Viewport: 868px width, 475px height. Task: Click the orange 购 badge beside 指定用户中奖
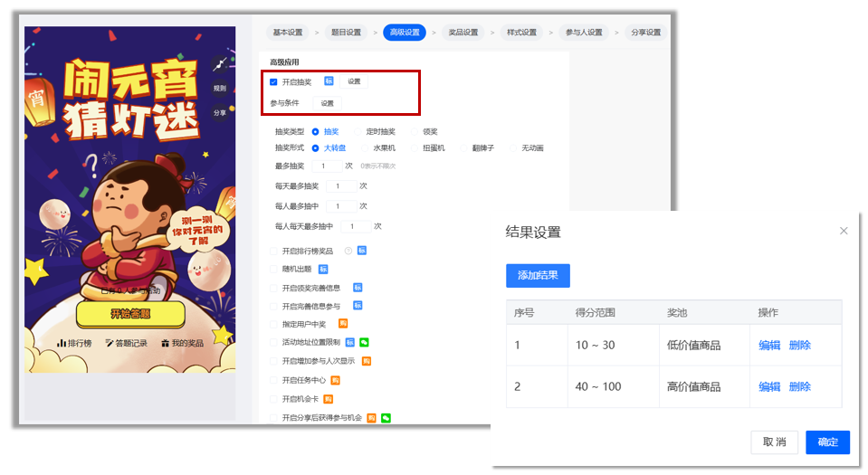tap(343, 324)
